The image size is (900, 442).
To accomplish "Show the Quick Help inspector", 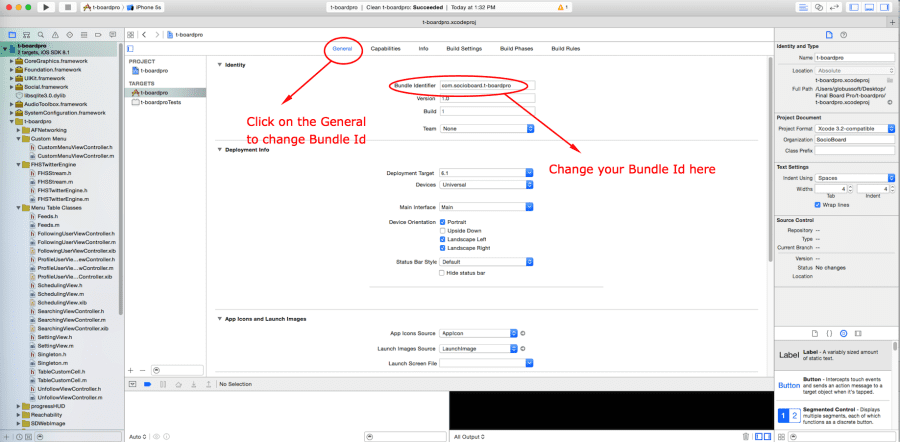I will point(843,34).
